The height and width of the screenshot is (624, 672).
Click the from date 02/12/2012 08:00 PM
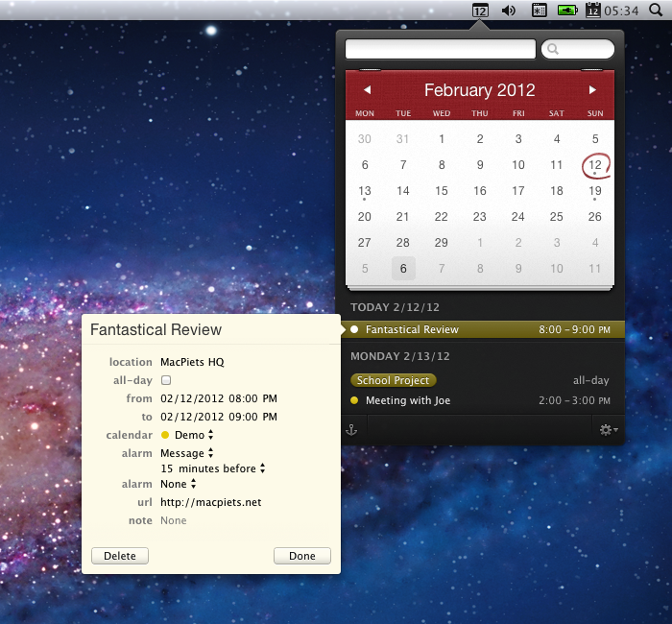pyautogui.click(x=219, y=398)
